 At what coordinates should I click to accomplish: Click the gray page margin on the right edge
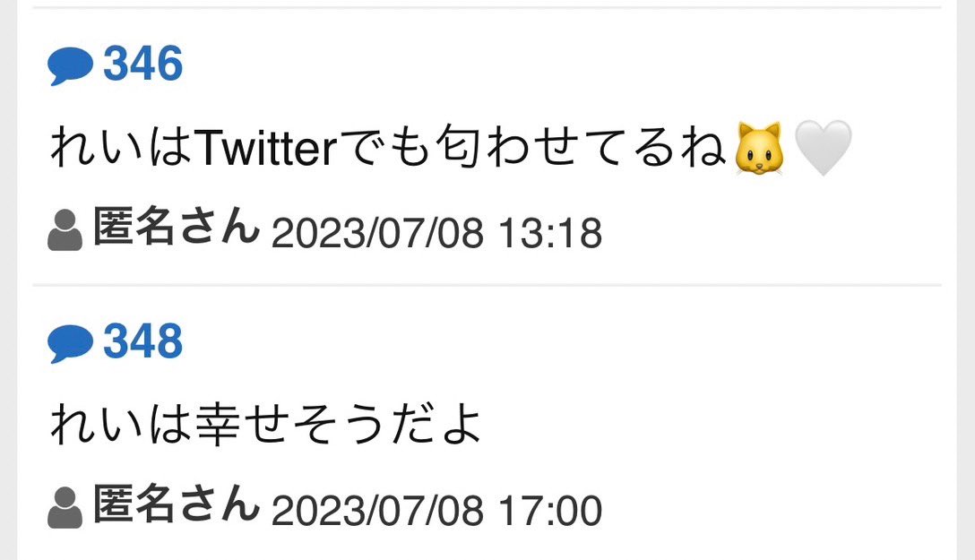(966, 280)
